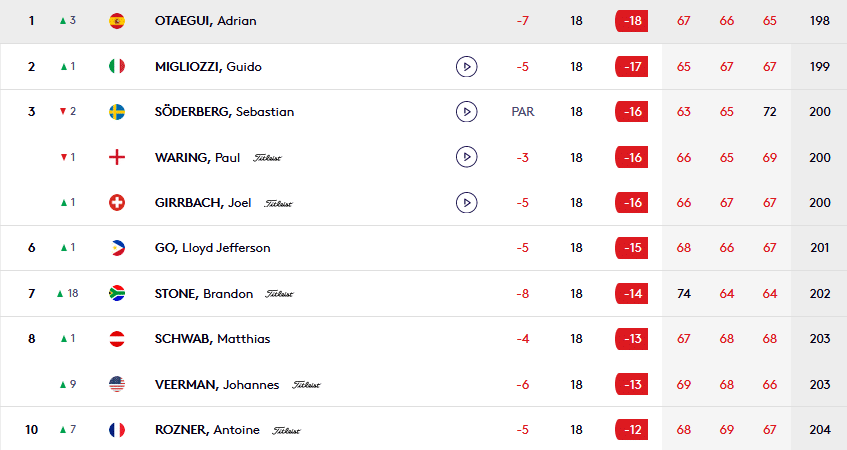Click the Philippines flag beside Go

tap(117, 248)
